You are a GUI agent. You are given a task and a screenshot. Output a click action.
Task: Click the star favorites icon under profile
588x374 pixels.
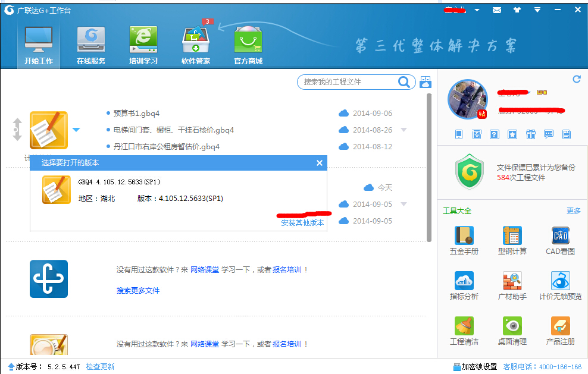pos(512,134)
